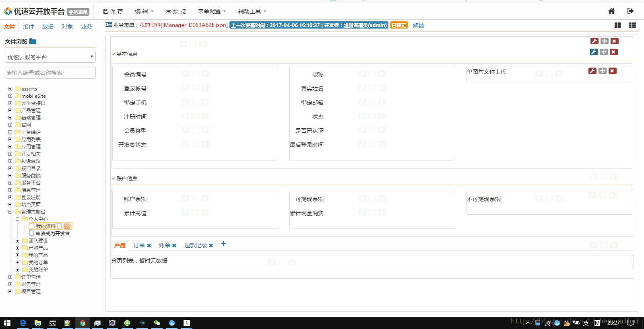Collapse the 账户信息 section
Screen dimensions: 644x329
[x=113, y=179]
